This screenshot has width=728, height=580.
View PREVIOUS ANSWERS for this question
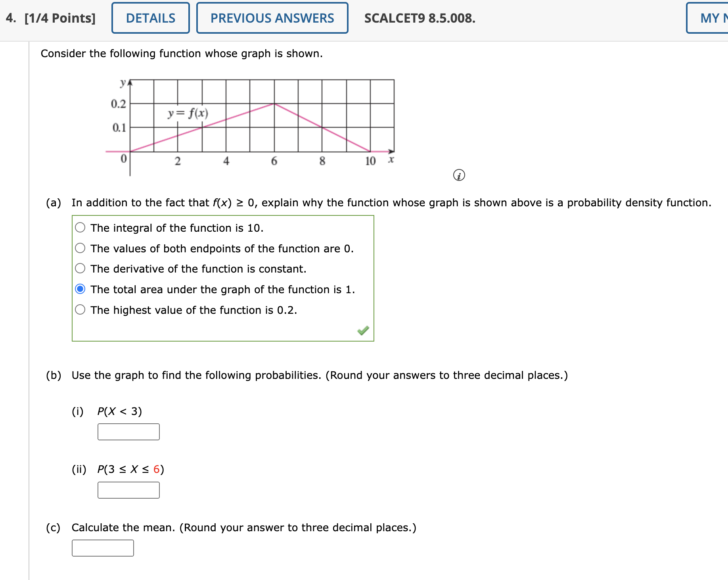click(272, 18)
